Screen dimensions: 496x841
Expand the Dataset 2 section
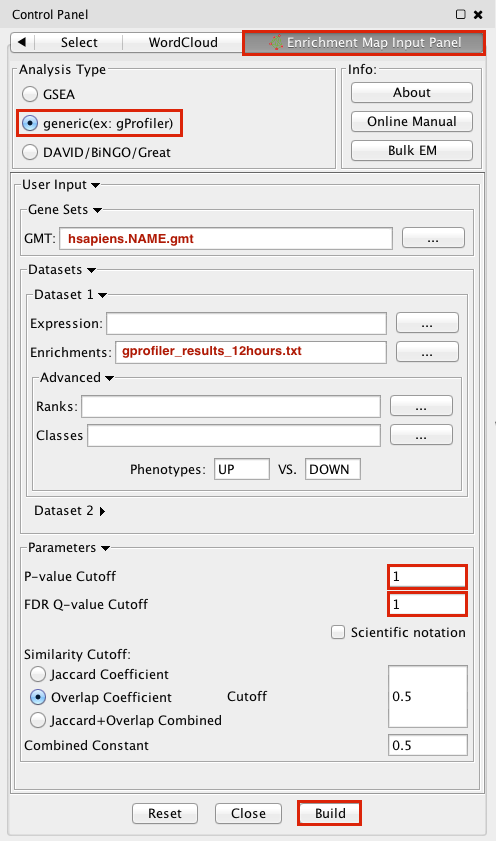click(x=102, y=511)
